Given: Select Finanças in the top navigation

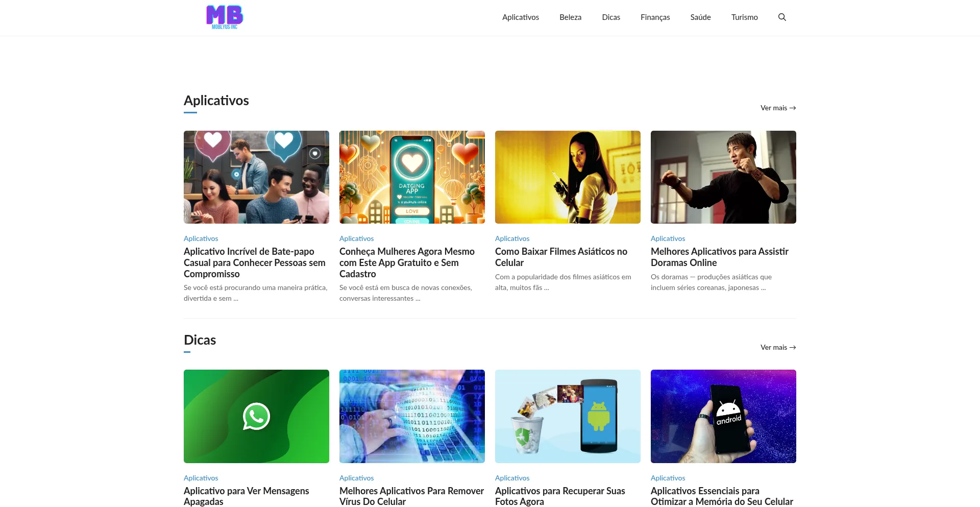Looking at the screenshot, I should click(655, 17).
